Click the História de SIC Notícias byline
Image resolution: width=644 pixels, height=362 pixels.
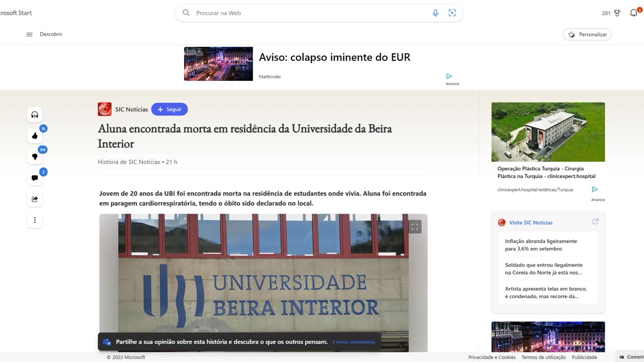tap(129, 162)
